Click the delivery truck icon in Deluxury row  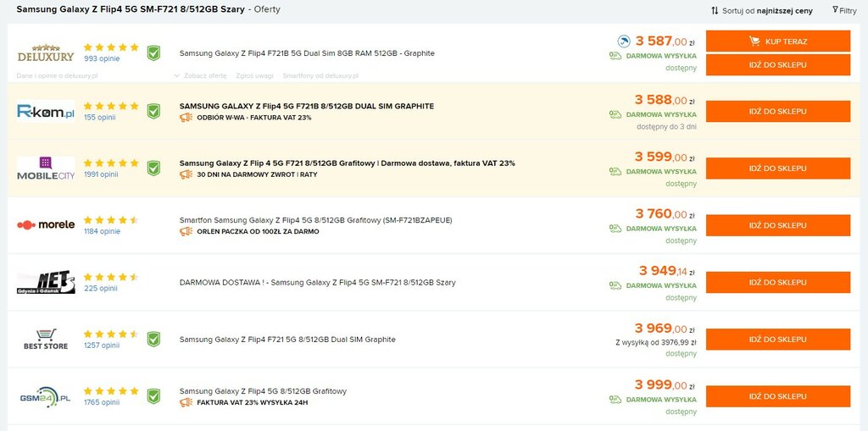click(x=615, y=56)
